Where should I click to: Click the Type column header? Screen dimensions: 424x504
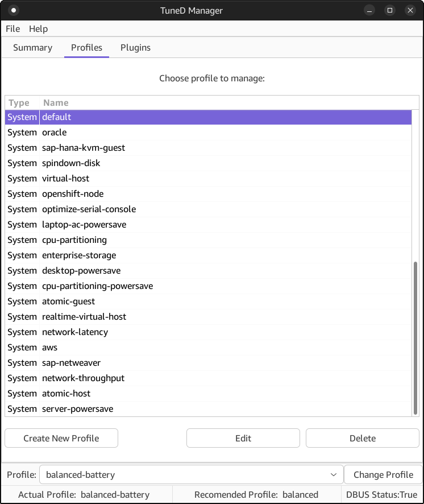click(x=22, y=103)
